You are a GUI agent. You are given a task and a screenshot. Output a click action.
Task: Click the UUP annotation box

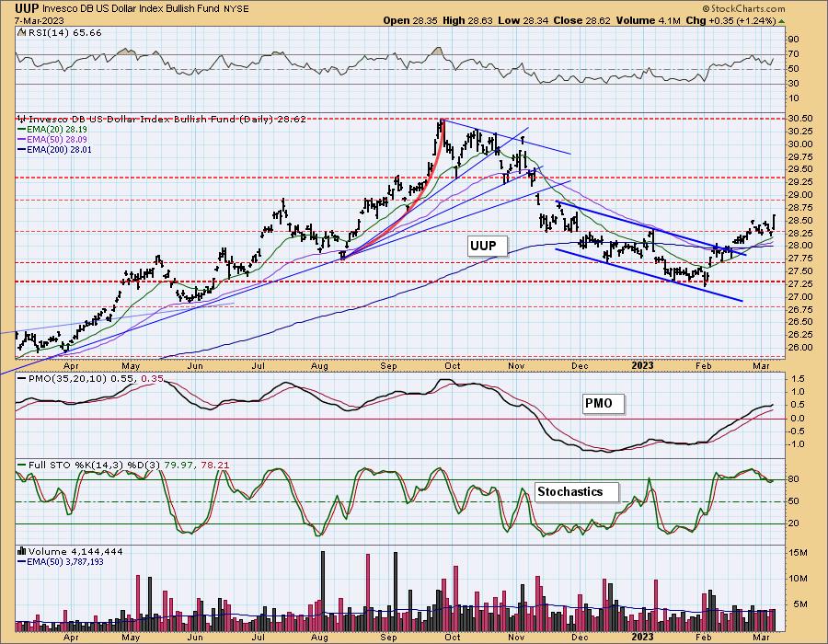click(x=488, y=246)
